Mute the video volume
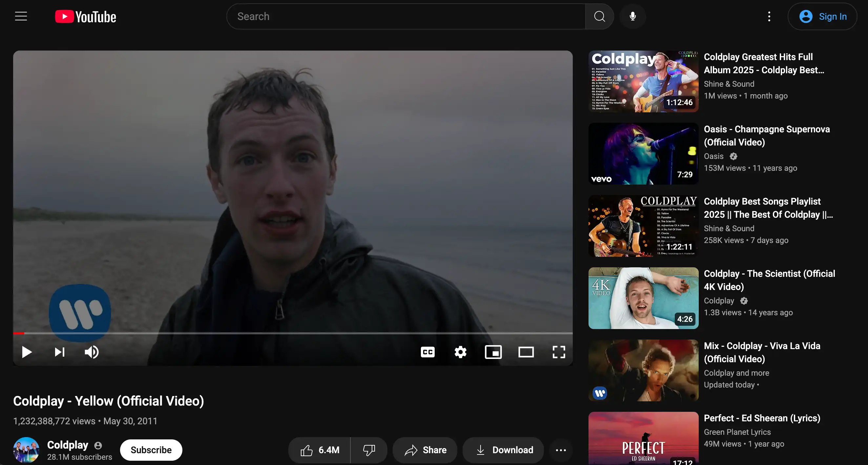868x465 pixels. point(92,352)
